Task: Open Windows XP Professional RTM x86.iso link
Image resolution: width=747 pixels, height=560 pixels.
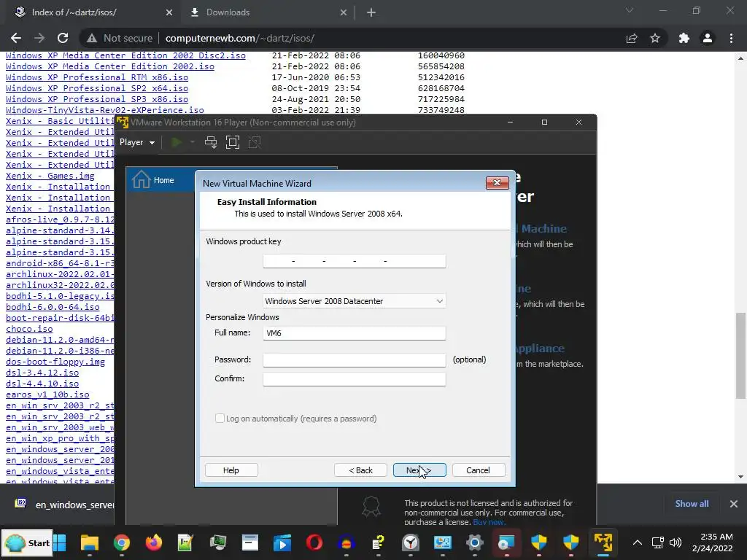Action: coord(97,77)
